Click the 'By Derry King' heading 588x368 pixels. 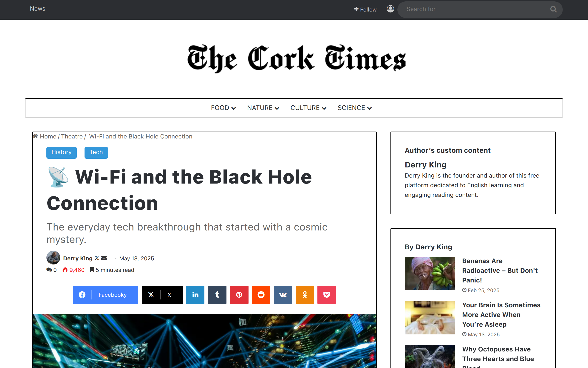coord(428,247)
